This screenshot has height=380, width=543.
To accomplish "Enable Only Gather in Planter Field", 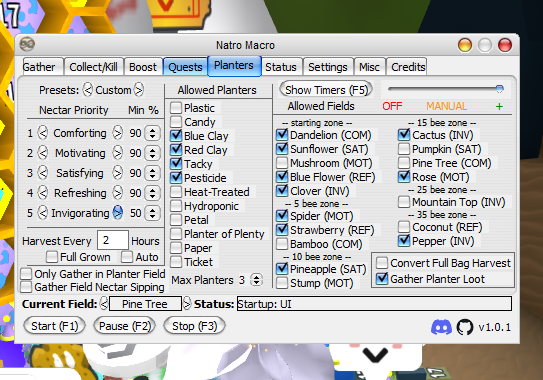I will click(x=26, y=274).
